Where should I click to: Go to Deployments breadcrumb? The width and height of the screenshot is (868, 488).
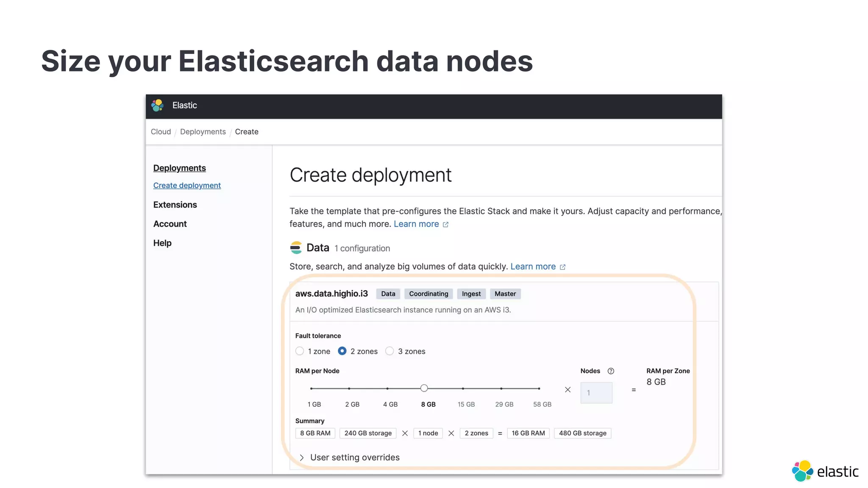tap(203, 132)
